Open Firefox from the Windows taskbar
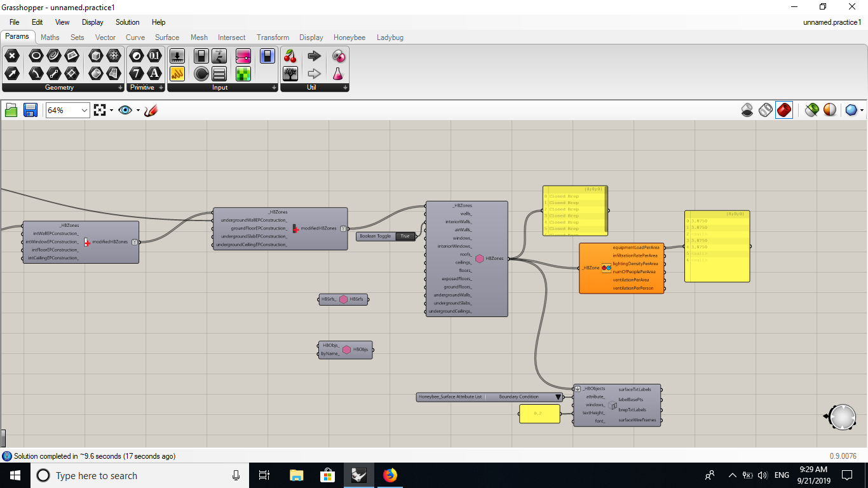This screenshot has height=488, width=868. click(x=390, y=475)
